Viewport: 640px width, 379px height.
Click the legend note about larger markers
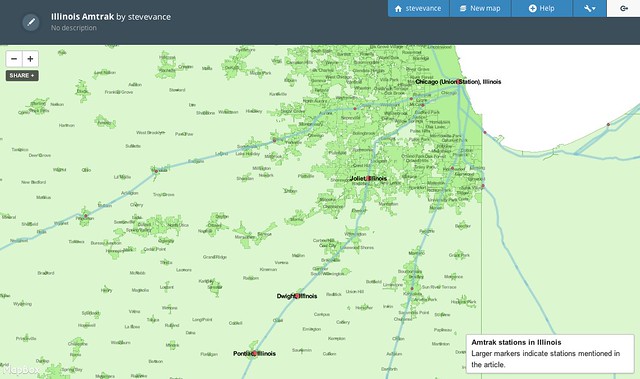tap(546, 359)
